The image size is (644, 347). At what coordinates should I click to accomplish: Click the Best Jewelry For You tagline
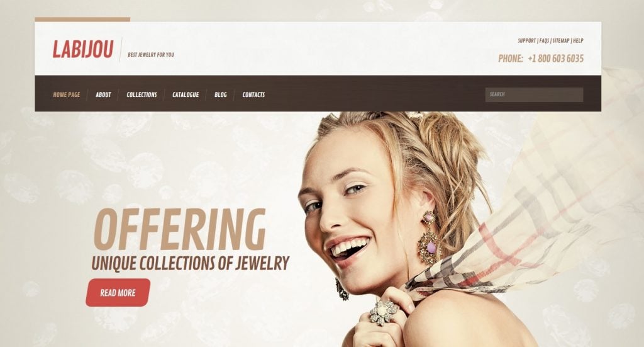pyautogui.click(x=151, y=54)
